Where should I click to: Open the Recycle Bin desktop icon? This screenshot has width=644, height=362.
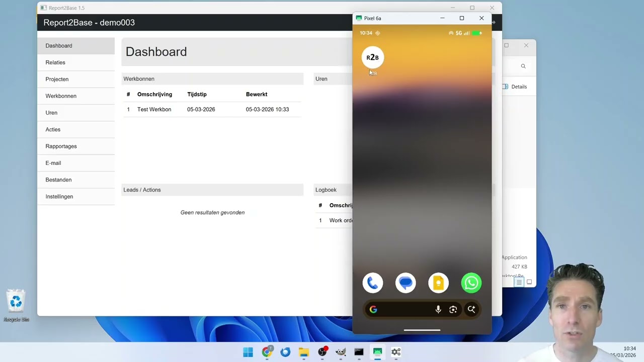[16, 306]
